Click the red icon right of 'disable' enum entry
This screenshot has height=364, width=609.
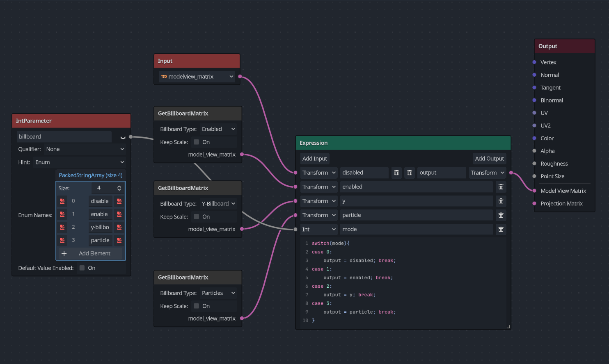point(119,201)
